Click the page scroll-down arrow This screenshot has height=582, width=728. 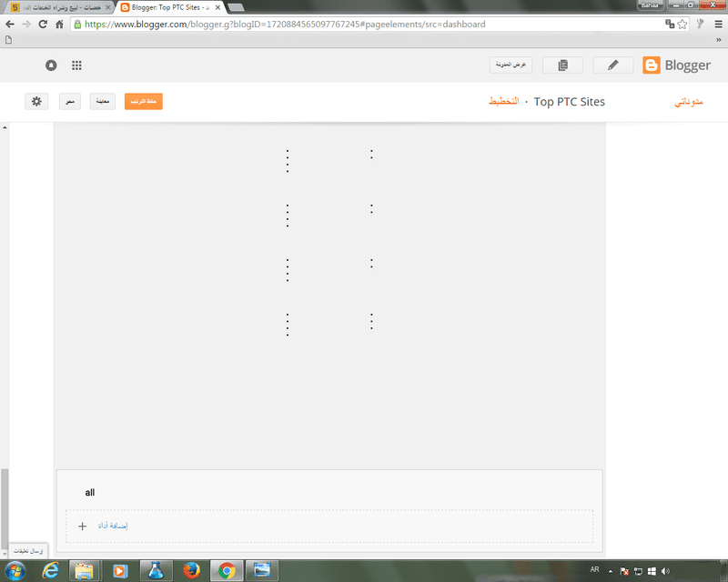(x=5, y=554)
